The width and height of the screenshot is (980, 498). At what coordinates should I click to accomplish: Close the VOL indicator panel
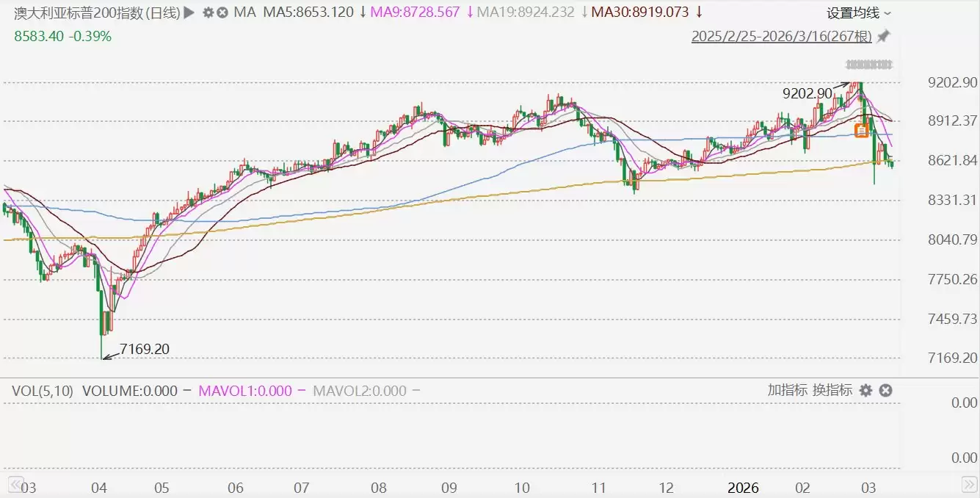click(x=885, y=391)
